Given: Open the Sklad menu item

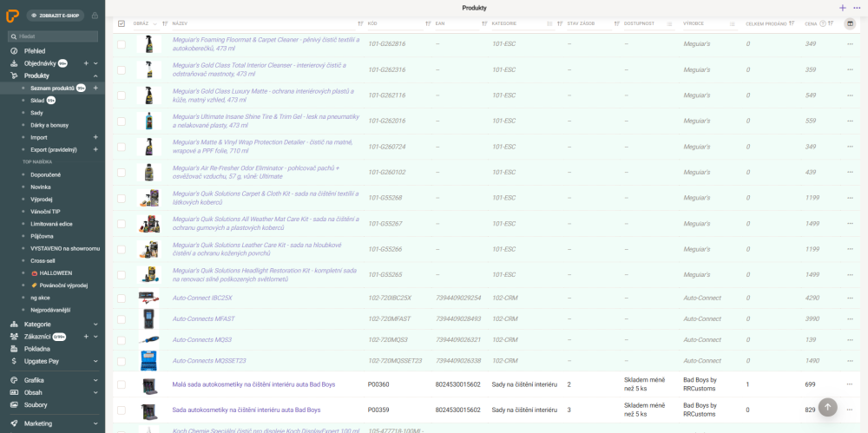Looking at the screenshot, I should pos(36,101).
